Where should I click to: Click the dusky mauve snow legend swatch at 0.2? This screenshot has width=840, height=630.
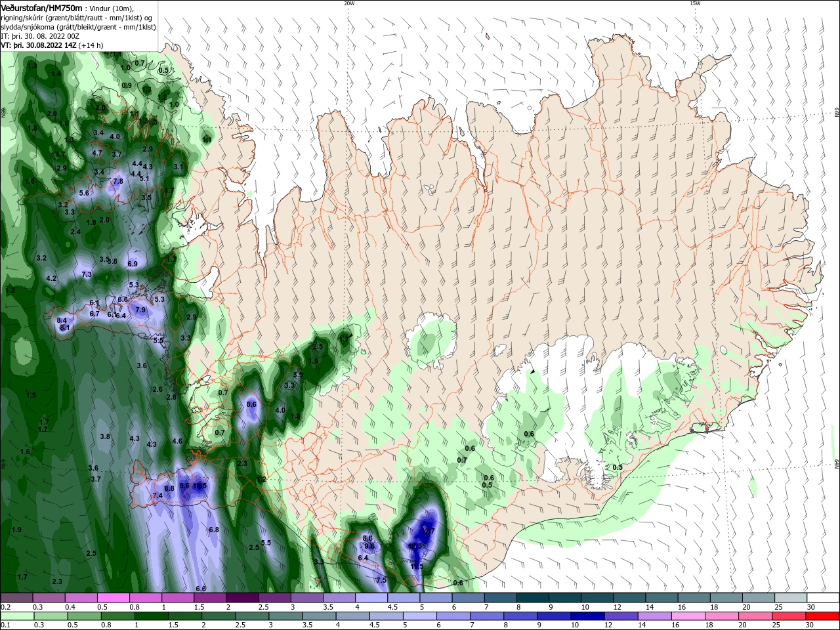click(16, 598)
